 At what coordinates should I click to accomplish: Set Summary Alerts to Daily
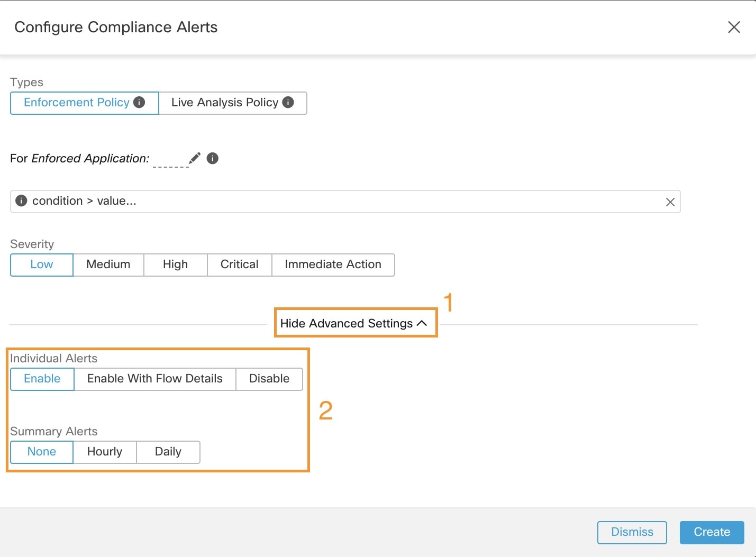pos(168,452)
